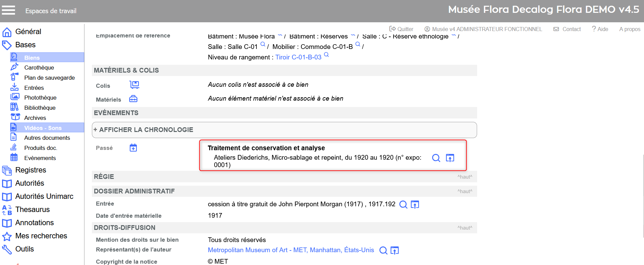Click the Matériels toolbox icon

point(133,99)
